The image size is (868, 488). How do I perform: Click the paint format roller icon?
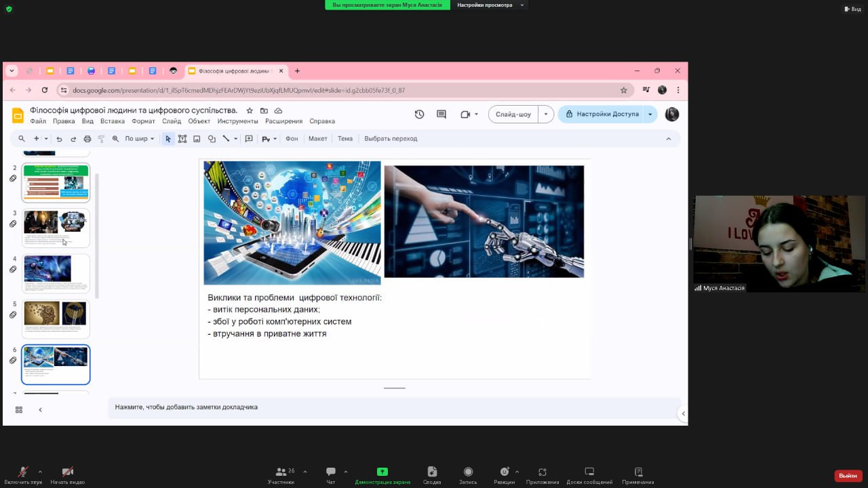point(101,139)
